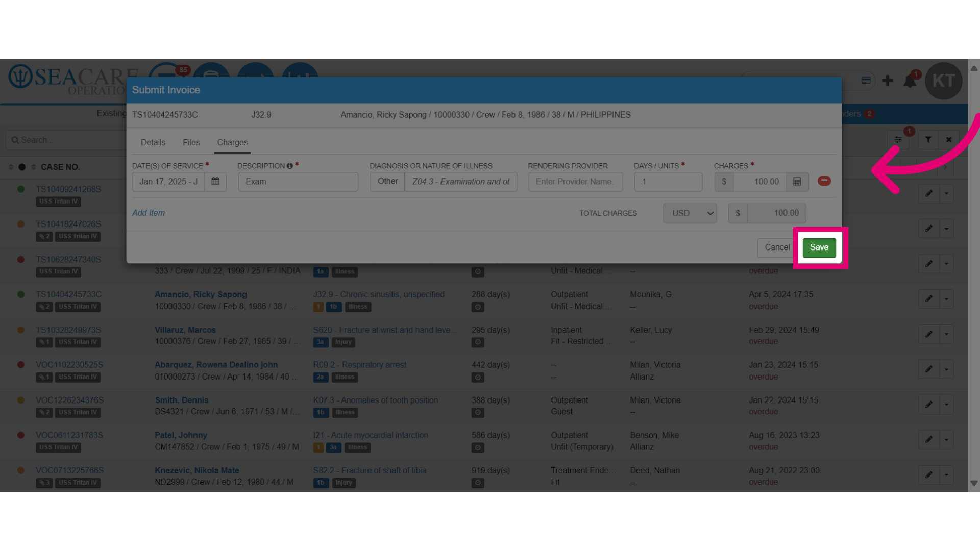This screenshot has width=980, height=551.
Task: Remove charge line with red minus icon
Action: pos(824,181)
